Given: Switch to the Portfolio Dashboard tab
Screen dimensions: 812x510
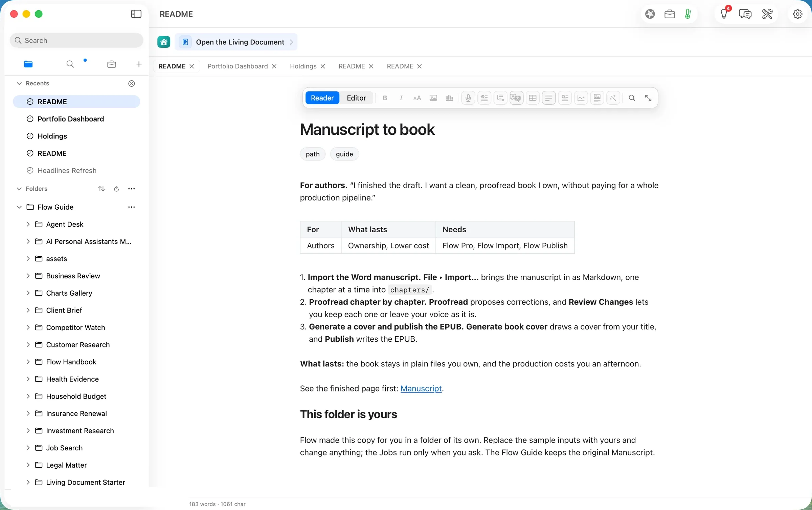Looking at the screenshot, I should click(238, 66).
